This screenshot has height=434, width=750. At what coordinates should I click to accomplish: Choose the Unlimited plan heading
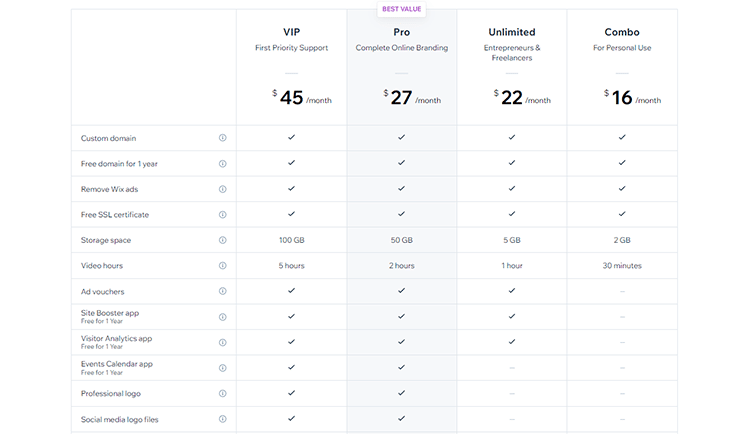(511, 32)
